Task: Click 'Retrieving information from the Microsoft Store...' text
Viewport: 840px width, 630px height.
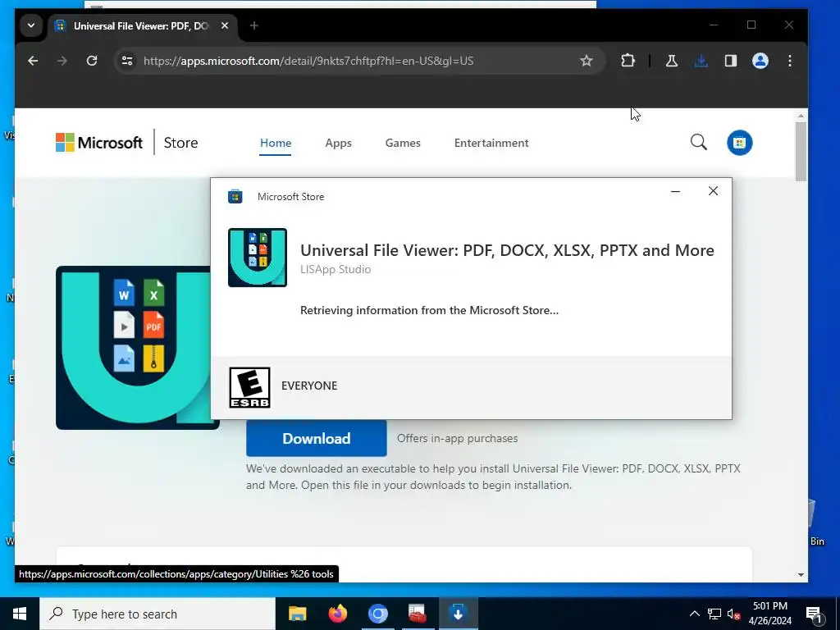Action: (x=429, y=310)
